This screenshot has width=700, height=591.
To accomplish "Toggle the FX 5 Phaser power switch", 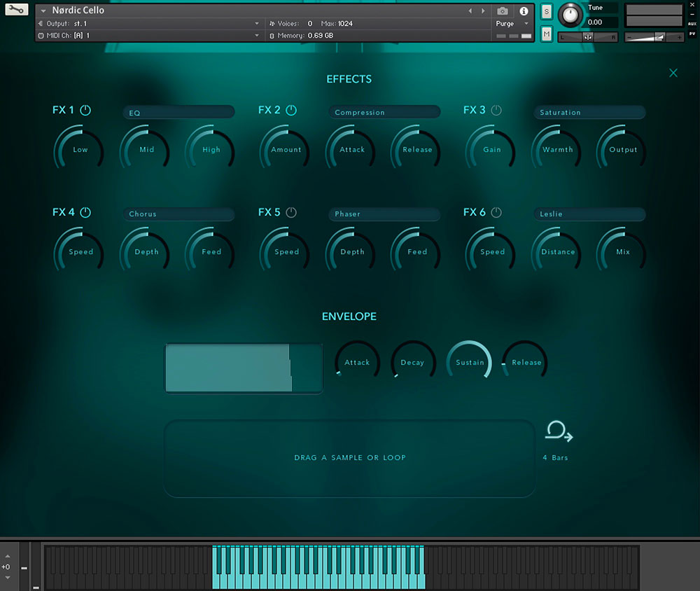I will 291,211.
